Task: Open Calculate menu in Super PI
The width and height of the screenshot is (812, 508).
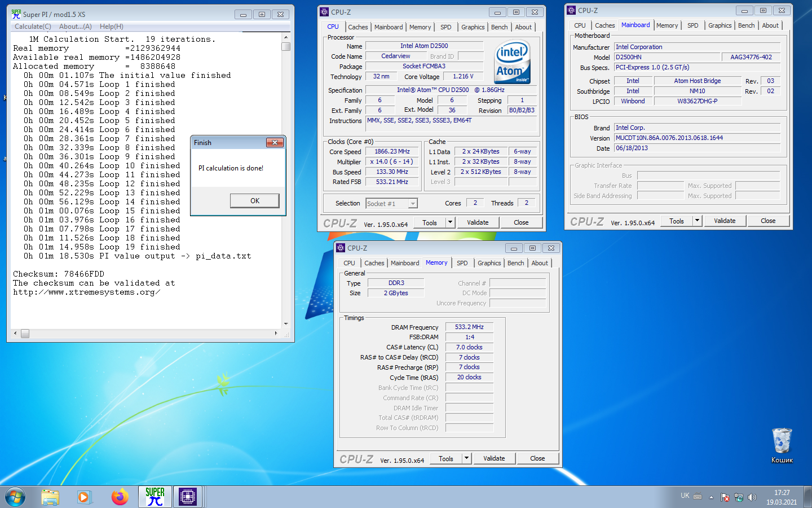Action: tap(33, 27)
